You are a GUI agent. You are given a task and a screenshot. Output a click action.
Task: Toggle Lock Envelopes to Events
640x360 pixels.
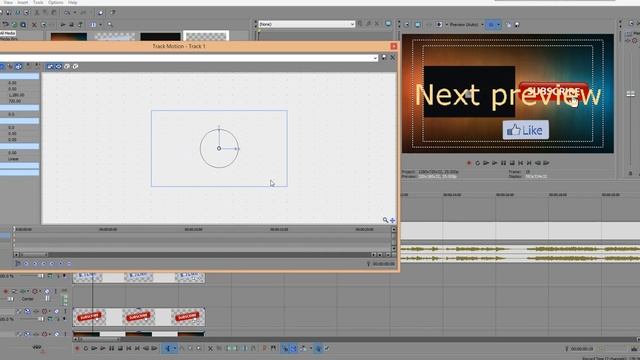[318, 349]
